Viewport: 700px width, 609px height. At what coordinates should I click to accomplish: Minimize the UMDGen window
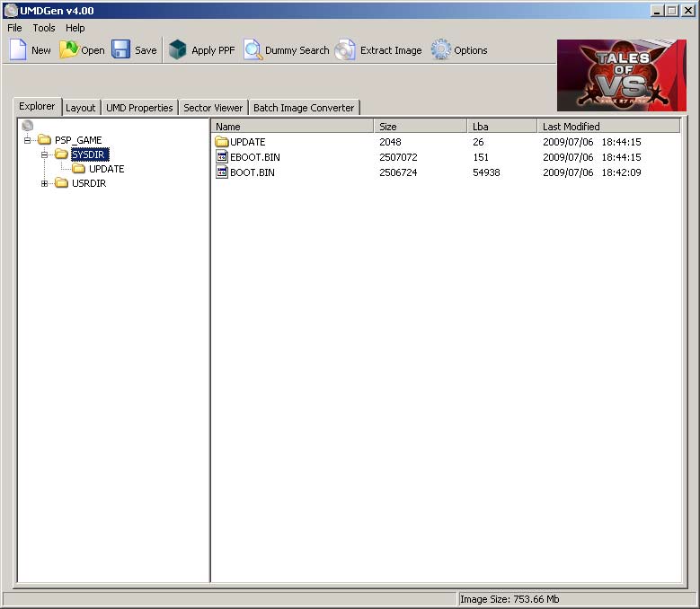[656, 11]
